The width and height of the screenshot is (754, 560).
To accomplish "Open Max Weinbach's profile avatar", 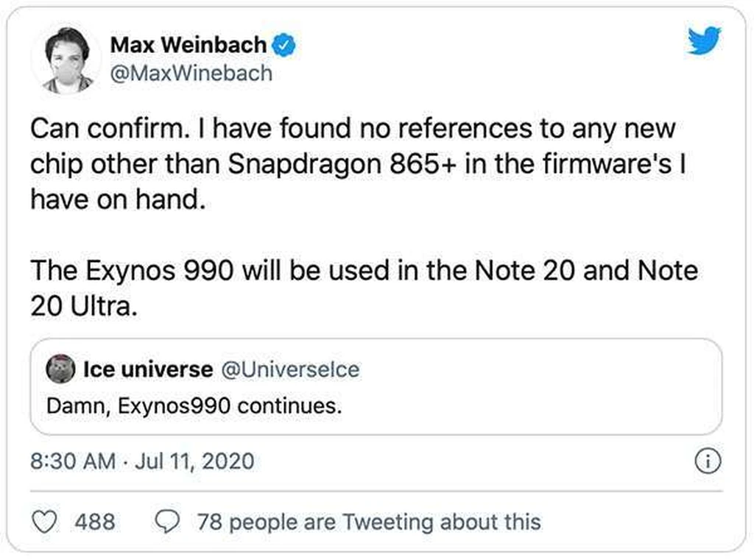I will pyautogui.click(x=66, y=60).
